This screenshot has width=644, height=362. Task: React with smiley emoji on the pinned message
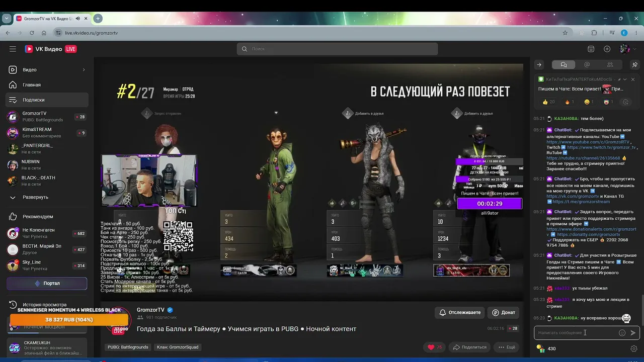coord(589,102)
